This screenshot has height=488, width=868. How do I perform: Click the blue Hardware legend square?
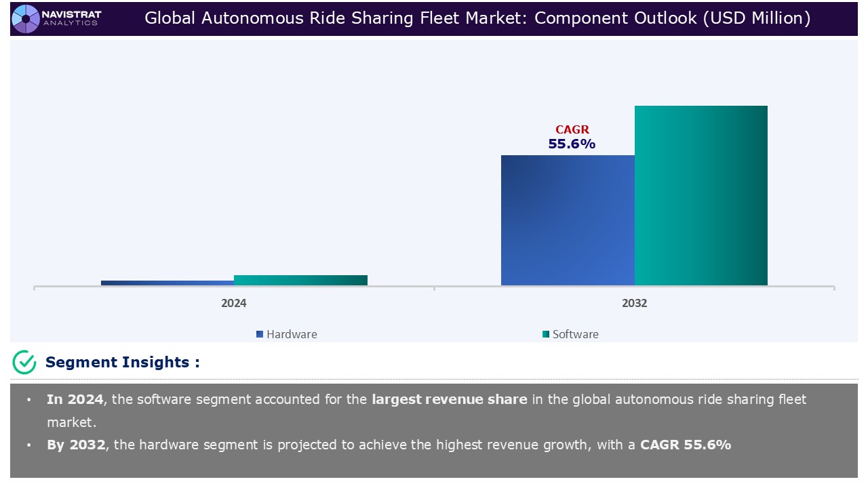pos(260,334)
